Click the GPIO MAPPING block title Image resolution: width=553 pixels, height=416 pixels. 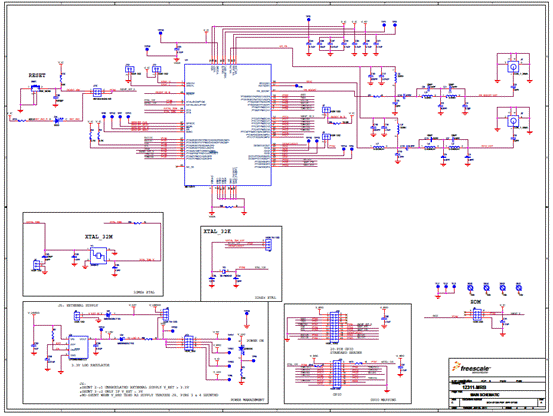(x=383, y=400)
